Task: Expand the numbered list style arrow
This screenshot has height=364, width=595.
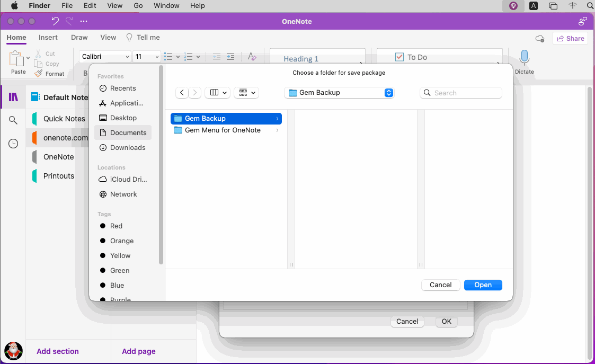Action: point(198,57)
